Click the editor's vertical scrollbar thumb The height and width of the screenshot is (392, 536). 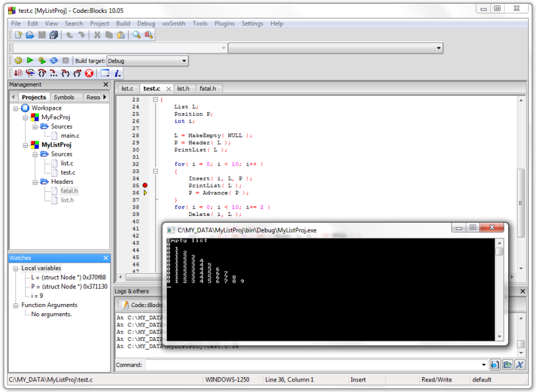coord(521,203)
